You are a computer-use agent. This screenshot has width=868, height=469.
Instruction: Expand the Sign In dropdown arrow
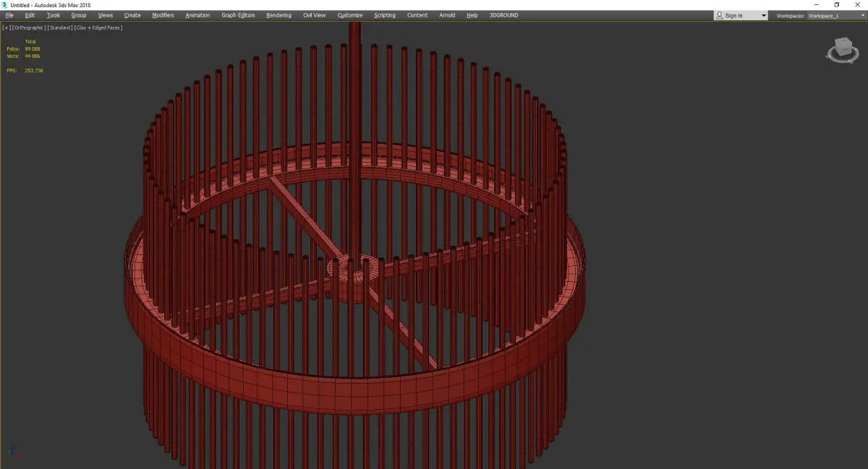764,15
